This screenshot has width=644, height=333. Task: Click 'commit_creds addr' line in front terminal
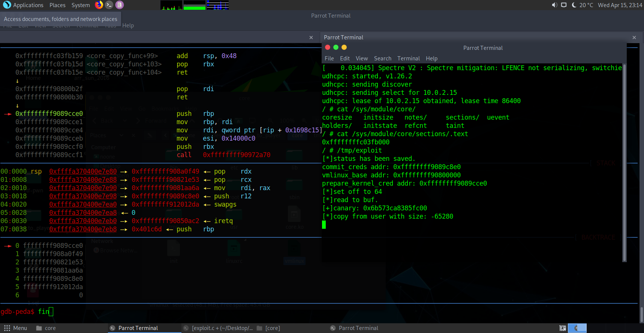[x=391, y=167]
